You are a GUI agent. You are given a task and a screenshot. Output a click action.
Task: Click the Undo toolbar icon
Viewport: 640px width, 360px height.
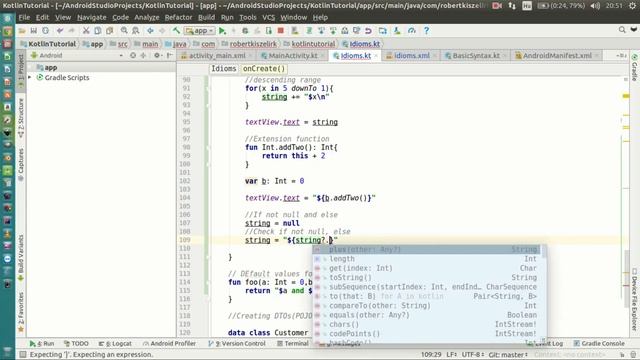pyautogui.click(x=60, y=31)
